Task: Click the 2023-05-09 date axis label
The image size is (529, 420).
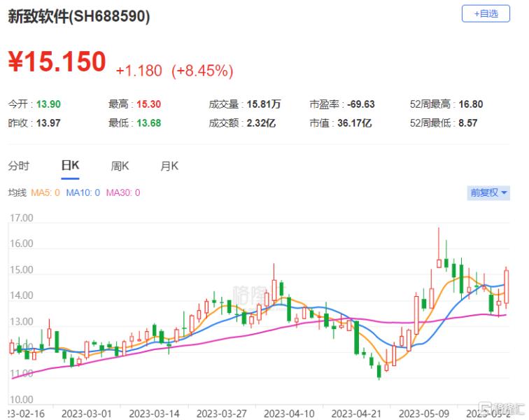Action: click(x=424, y=413)
